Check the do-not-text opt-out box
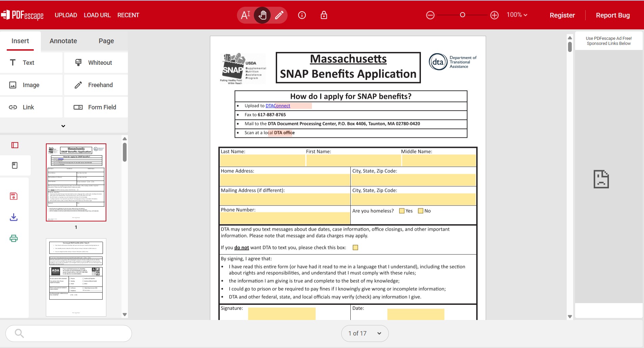 [x=355, y=247]
